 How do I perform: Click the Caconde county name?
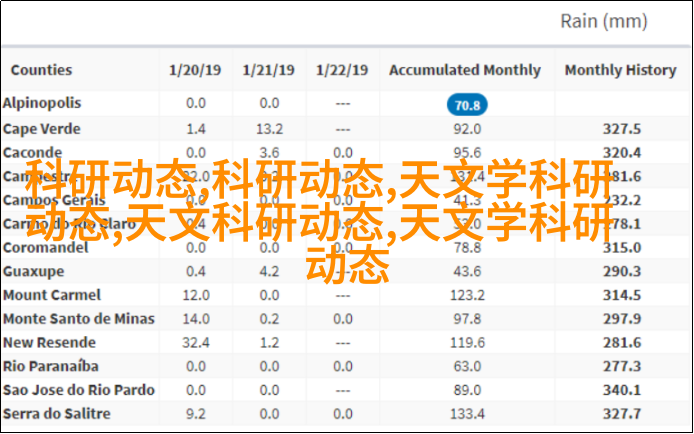[x=33, y=152]
